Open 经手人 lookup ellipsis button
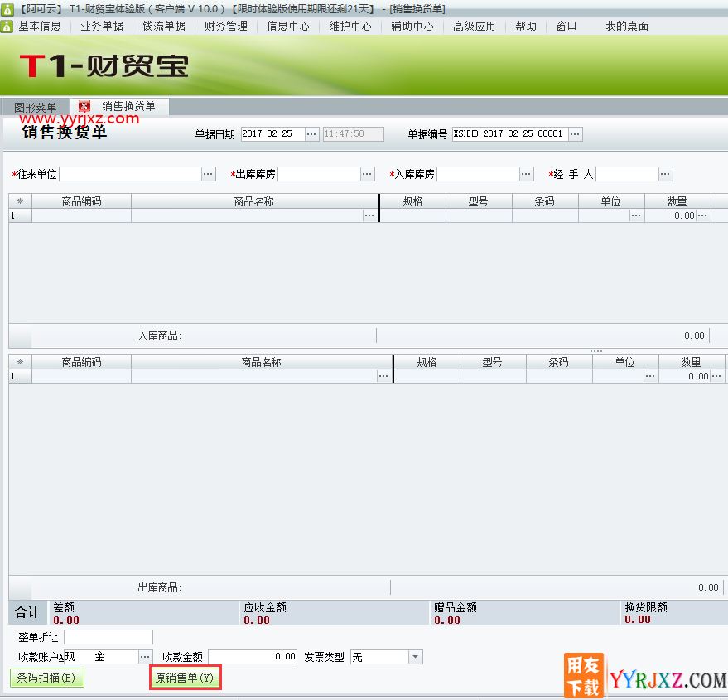 665,174
